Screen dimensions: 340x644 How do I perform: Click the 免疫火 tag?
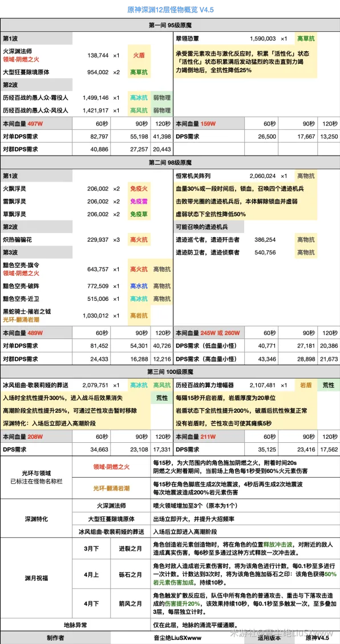(x=138, y=189)
